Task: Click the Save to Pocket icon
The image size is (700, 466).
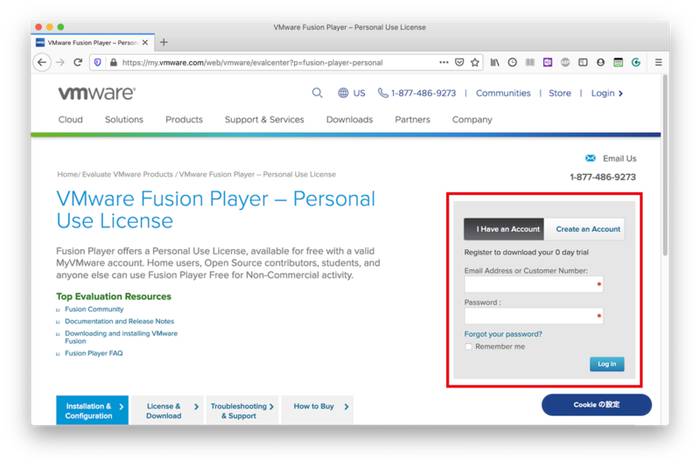Action: (459, 62)
